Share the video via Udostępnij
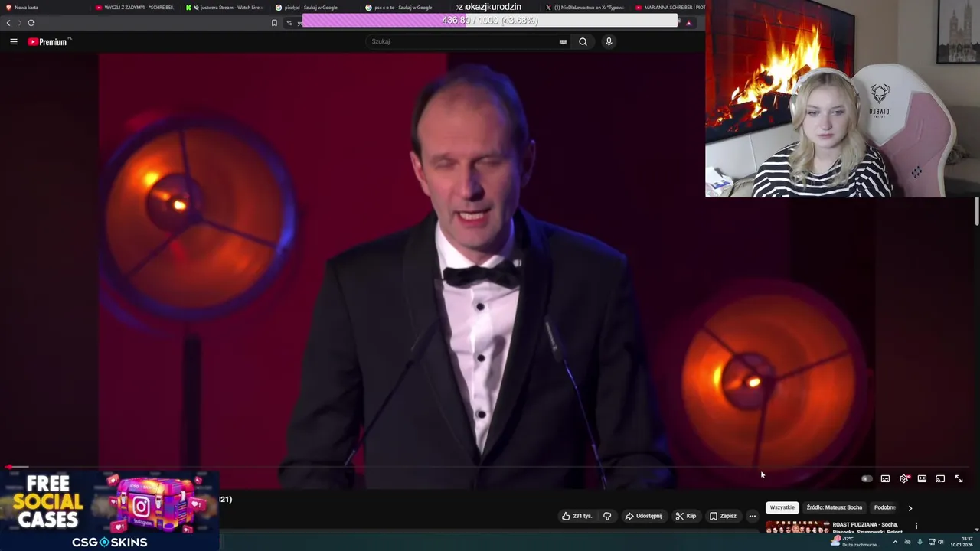Image resolution: width=980 pixels, height=551 pixels. pyautogui.click(x=644, y=516)
